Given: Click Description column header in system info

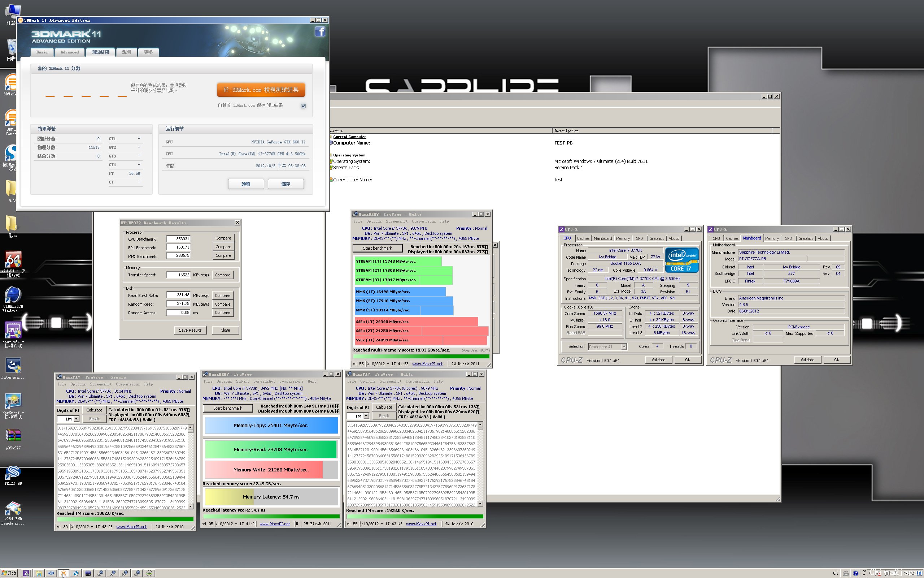Looking at the screenshot, I should pos(662,131).
